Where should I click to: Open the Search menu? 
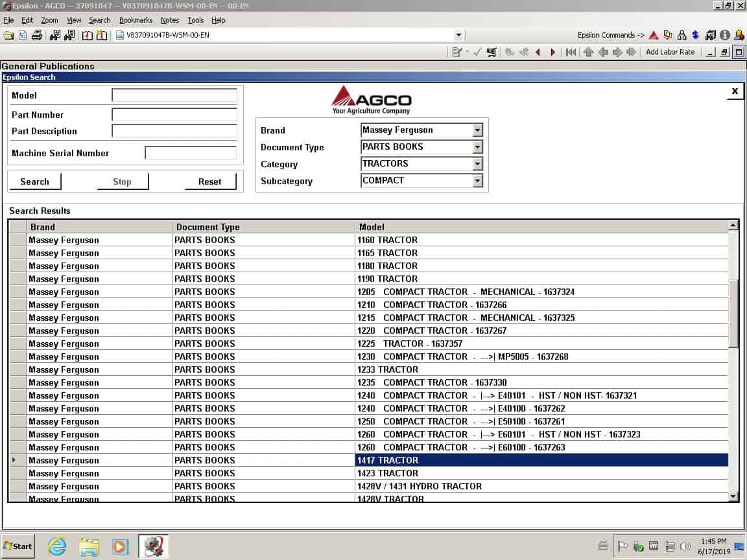pyautogui.click(x=100, y=20)
